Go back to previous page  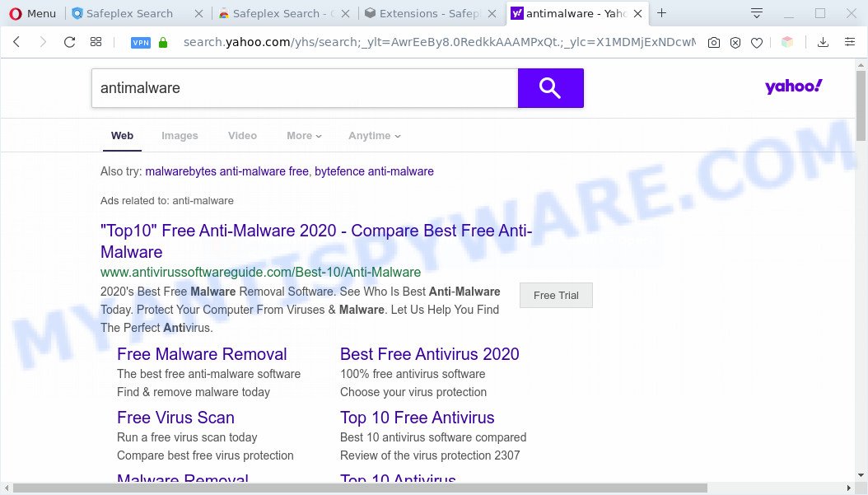pyautogui.click(x=16, y=42)
